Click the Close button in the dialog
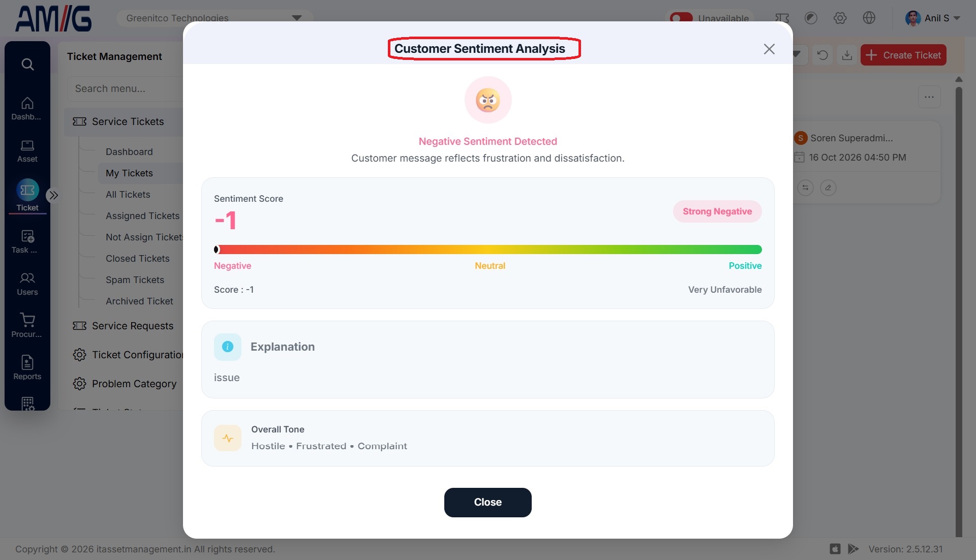 tap(487, 503)
